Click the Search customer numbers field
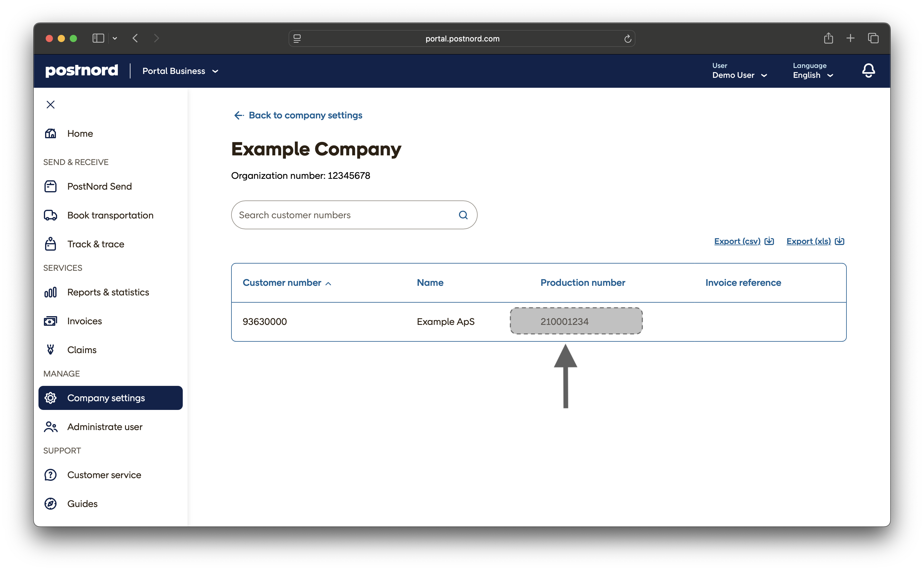Viewport: 924px width, 571px height. 340,215
